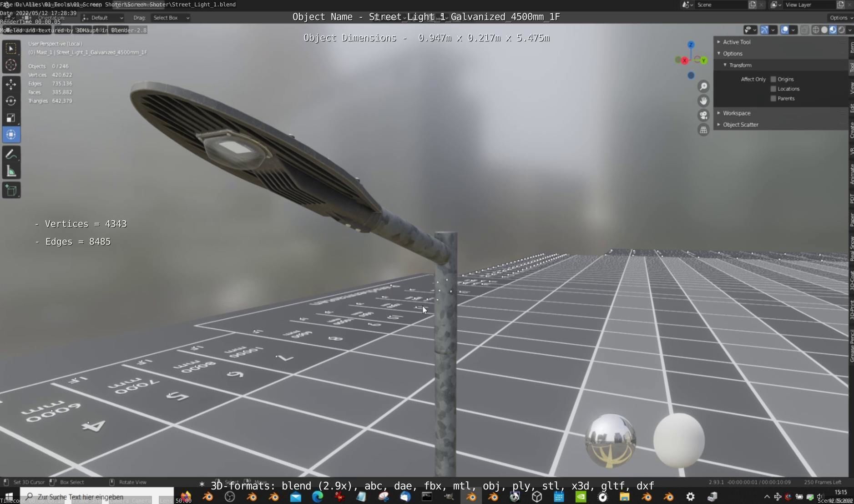Image resolution: width=854 pixels, height=504 pixels.
Task: Expand the Object Scatter panel
Action: 780,125
